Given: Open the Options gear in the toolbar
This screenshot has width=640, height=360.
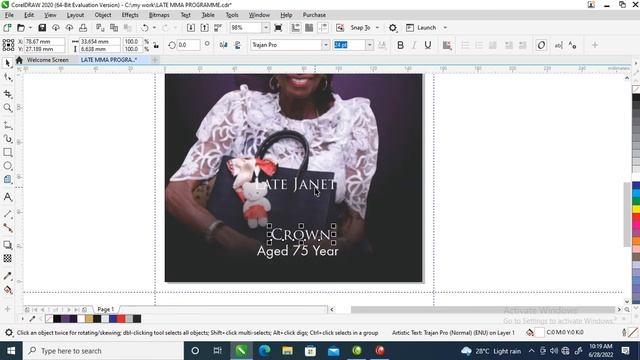Looking at the screenshot, I should tap(393, 28).
